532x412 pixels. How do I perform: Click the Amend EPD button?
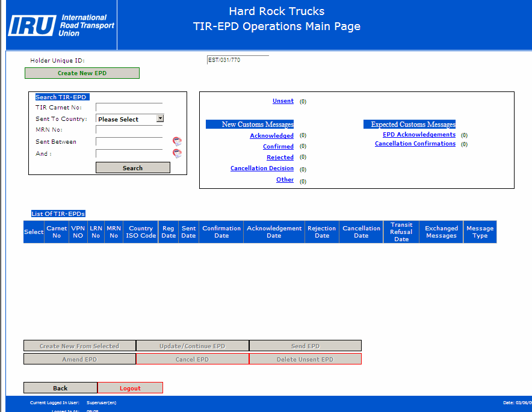[x=79, y=359]
